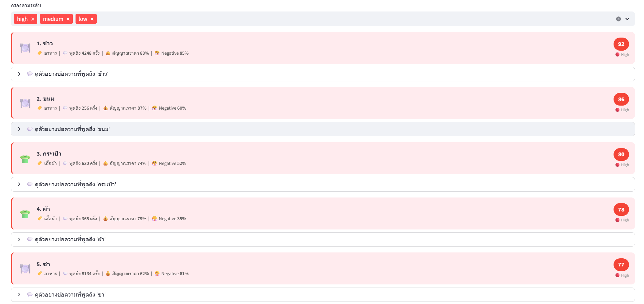Click the plate icon beside 'ข้าว'
This screenshot has height=304, width=644.
pyautogui.click(x=25, y=48)
